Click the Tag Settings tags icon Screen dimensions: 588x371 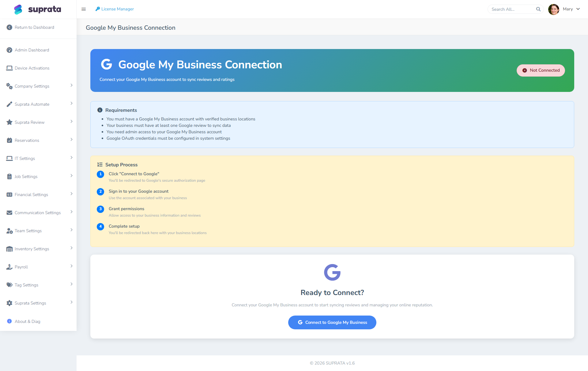[9, 285]
